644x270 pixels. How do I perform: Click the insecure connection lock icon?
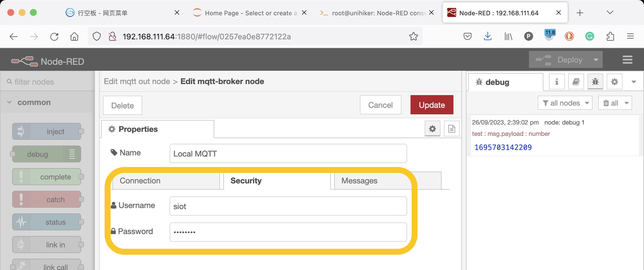point(112,36)
